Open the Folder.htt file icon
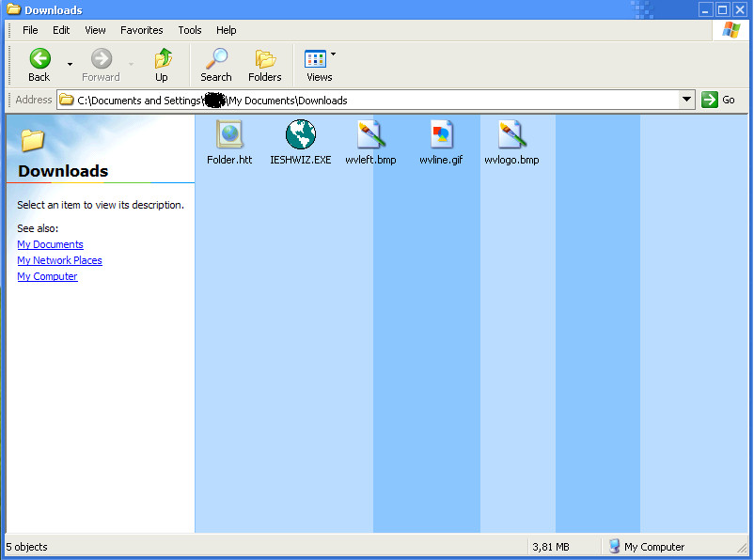Screen dimensions: 754x560 pos(229,135)
